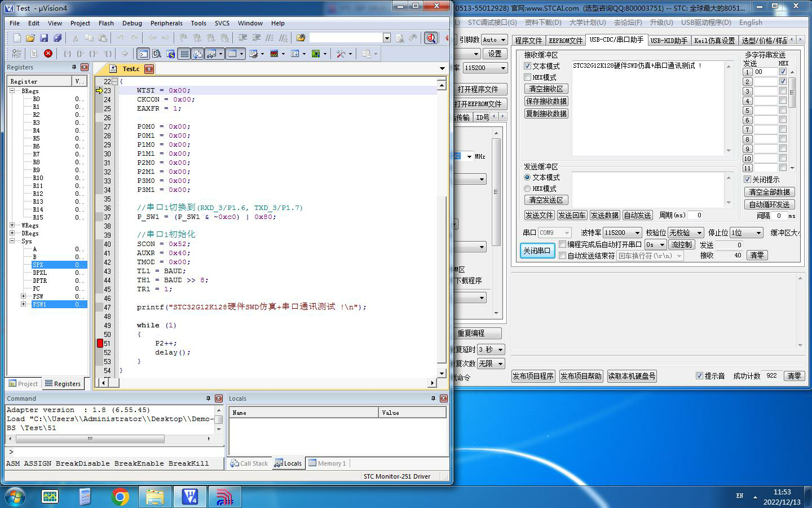
Task: Stop execution with red X icon
Action: pyautogui.click(x=48, y=54)
